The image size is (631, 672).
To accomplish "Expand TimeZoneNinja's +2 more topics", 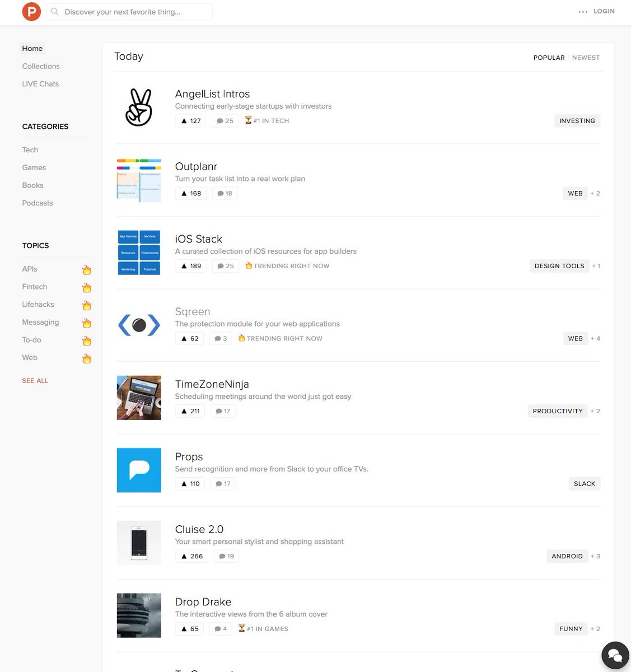I will pos(595,411).
